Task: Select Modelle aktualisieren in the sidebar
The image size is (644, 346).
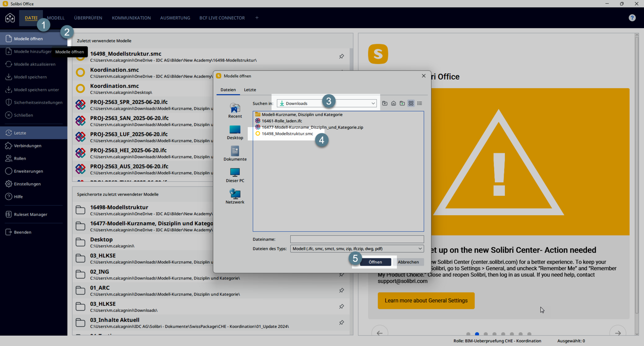Action: click(x=34, y=64)
